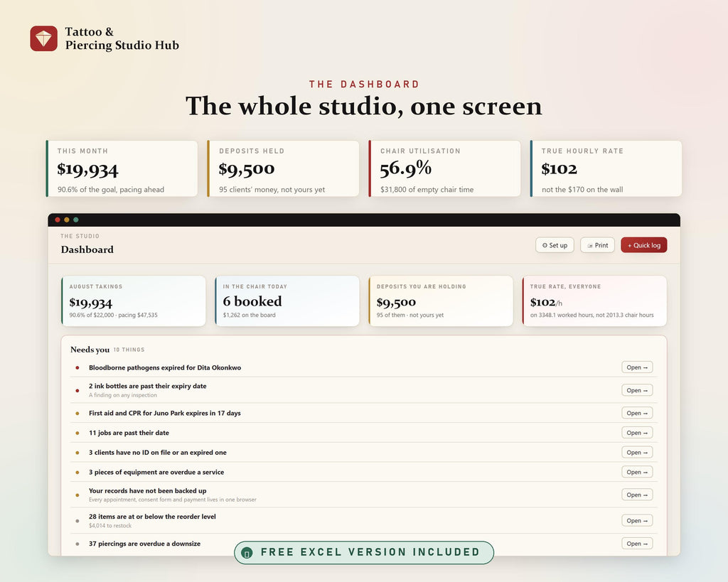Click the True Hourly Rate $102 summary card

pyautogui.click(x=606, y=168)
